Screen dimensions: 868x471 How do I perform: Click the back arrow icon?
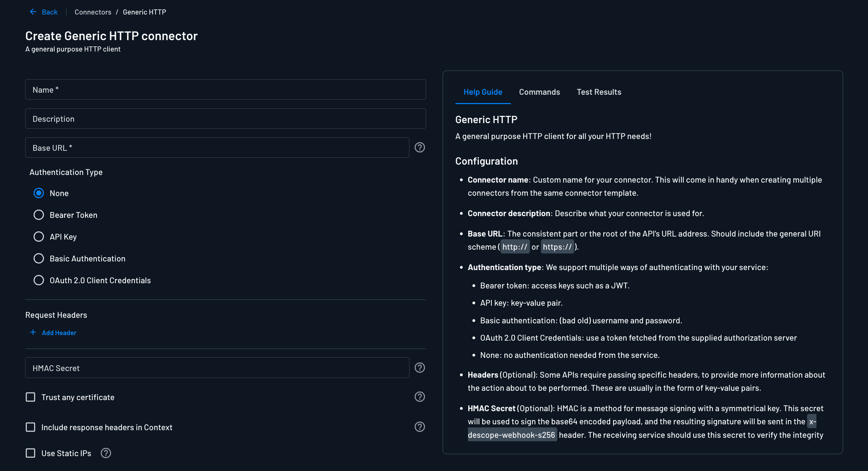point(33,11)
